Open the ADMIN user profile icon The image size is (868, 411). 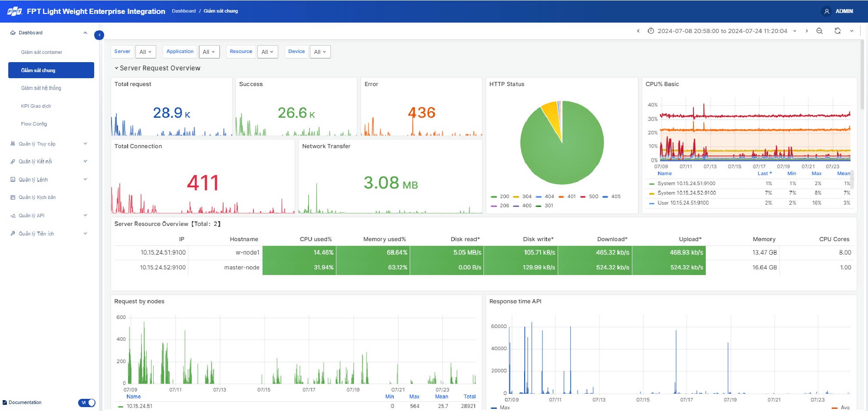click(827, 11)
